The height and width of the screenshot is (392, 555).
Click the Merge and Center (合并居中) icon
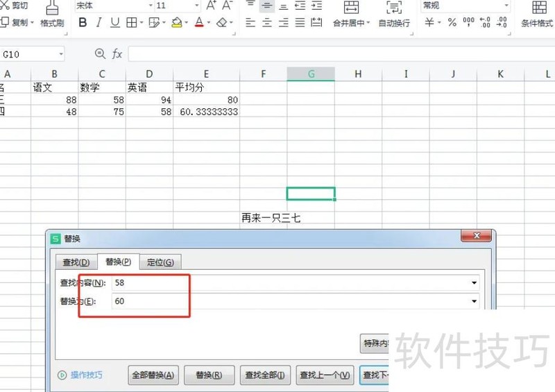[351, 8]
